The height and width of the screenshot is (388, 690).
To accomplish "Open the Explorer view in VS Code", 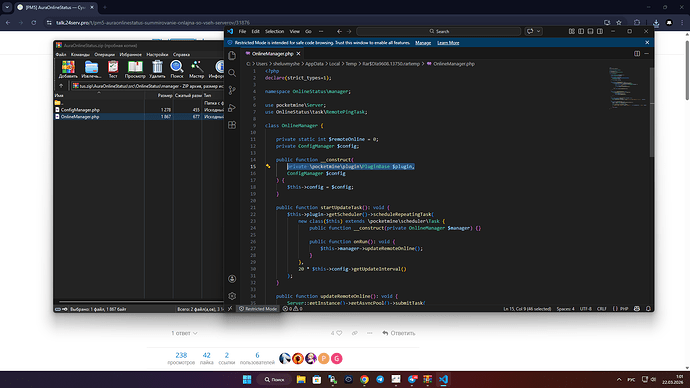I will pyautogui.click(x=232, y=55).
